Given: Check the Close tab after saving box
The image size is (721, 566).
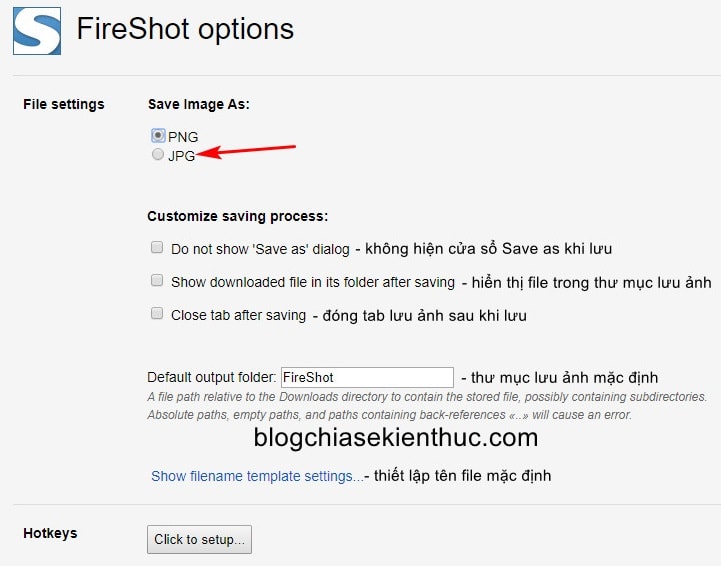Looking at the screenshot, I should click(x=157, y=313).
